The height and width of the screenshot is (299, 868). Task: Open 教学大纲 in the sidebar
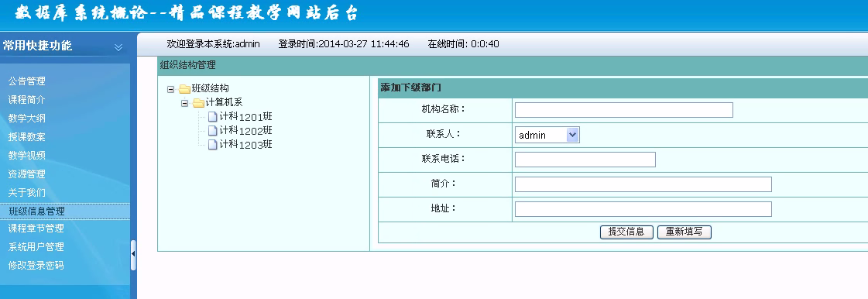tap(26, 118)
